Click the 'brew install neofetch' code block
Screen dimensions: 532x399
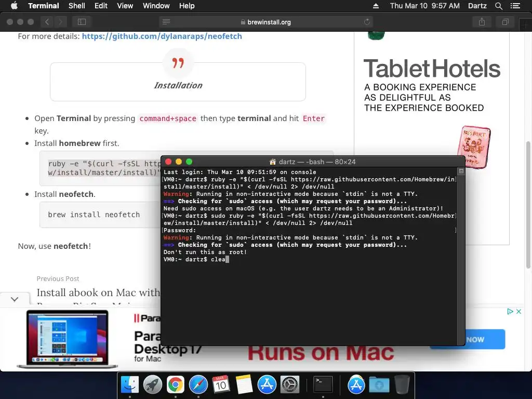tap(100, 215)
